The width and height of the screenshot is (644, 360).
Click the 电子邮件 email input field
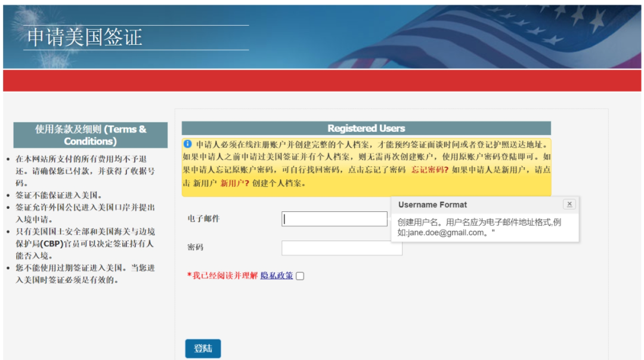[334, 219]
